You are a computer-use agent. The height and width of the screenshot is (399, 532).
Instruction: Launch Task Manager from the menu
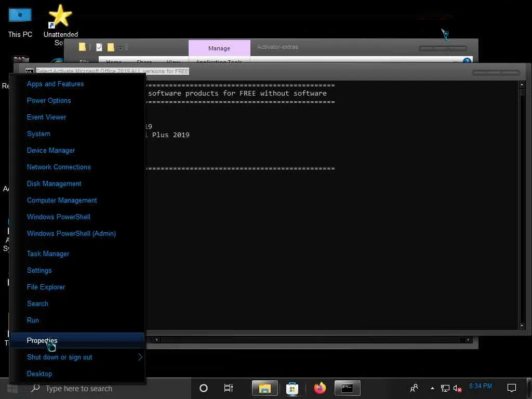pyautogui.click(x=48, y=254)
